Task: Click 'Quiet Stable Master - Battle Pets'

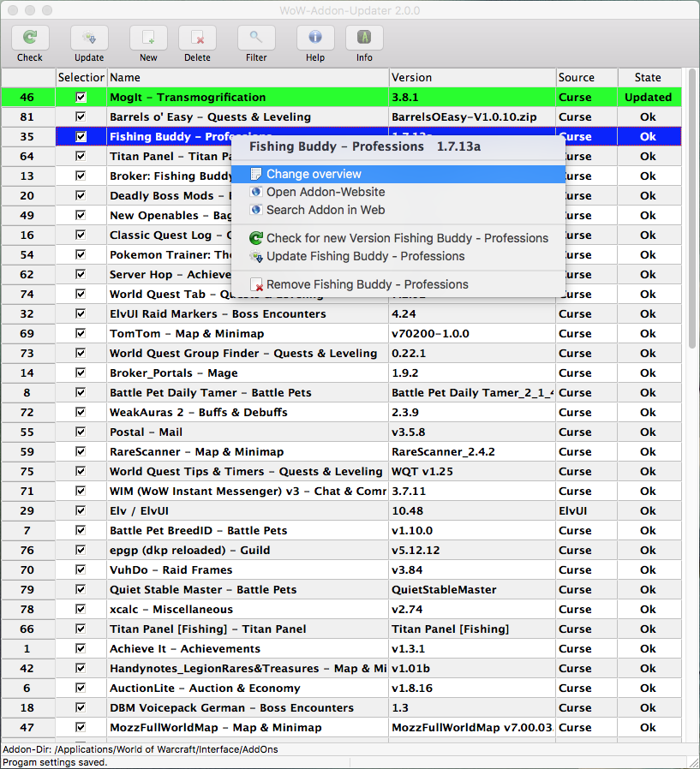Action: [x=203, y=589]
